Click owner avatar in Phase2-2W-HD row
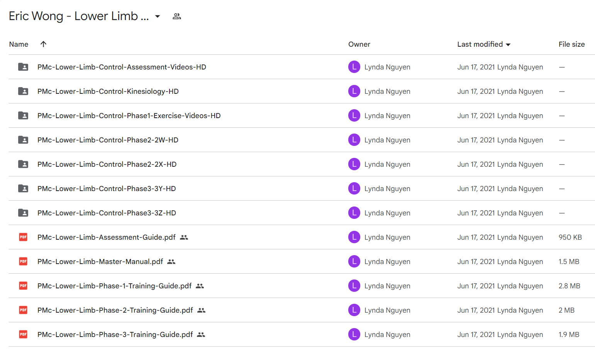 [x=354, y=140]
